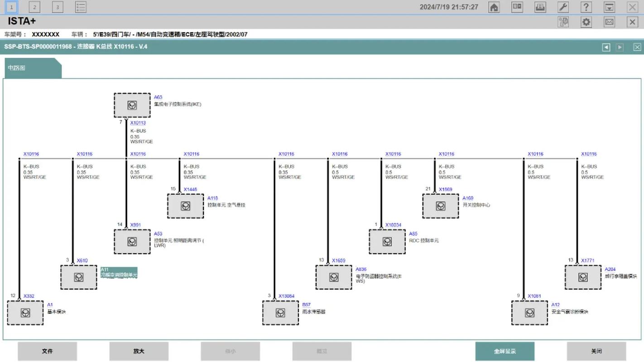Click A836 EWS component symbol
The width and height of the screenshot is (644, 362).
tap(334, 277)
